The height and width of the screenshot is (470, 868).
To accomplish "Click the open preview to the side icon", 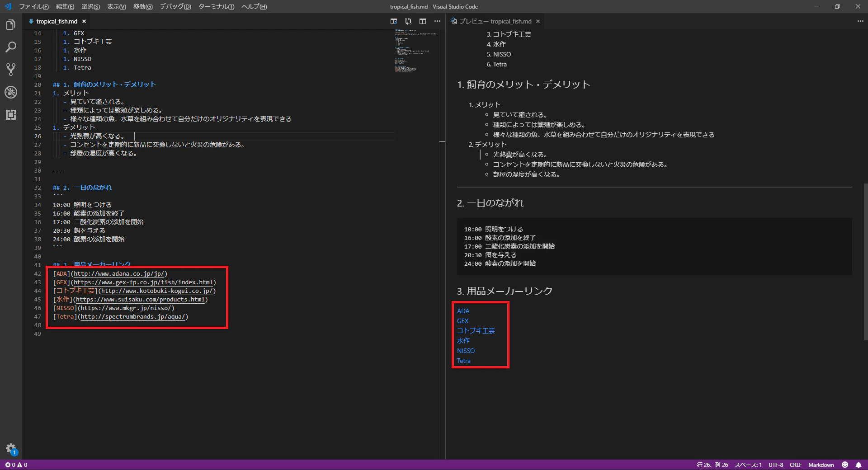I will (394, 21).
